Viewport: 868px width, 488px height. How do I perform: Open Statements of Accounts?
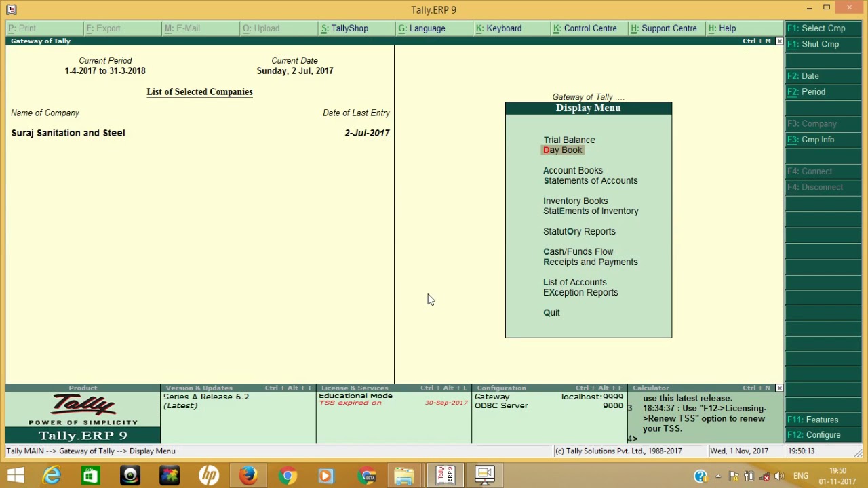point(591,180)
